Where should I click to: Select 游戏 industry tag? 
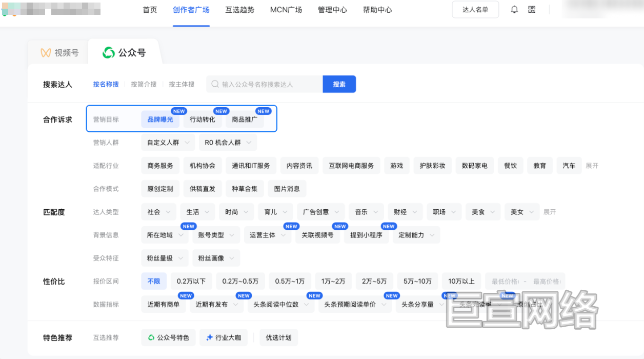click(396, 166)
